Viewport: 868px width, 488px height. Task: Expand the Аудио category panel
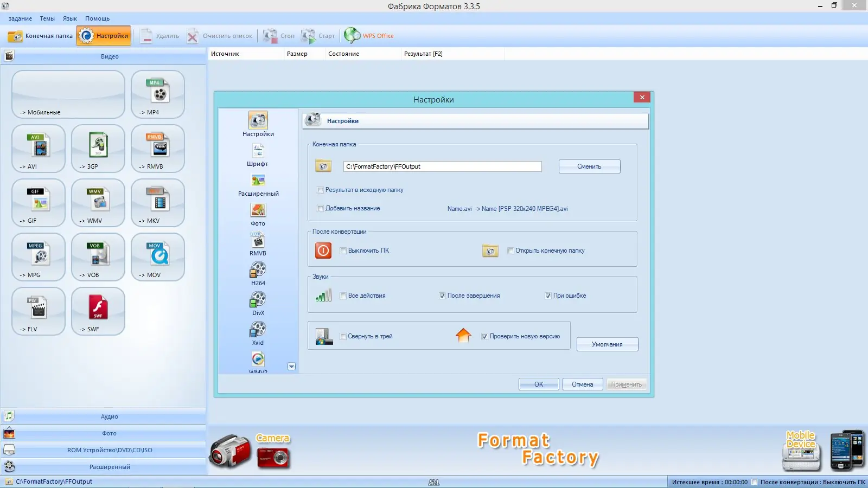(x=109, y=416)
